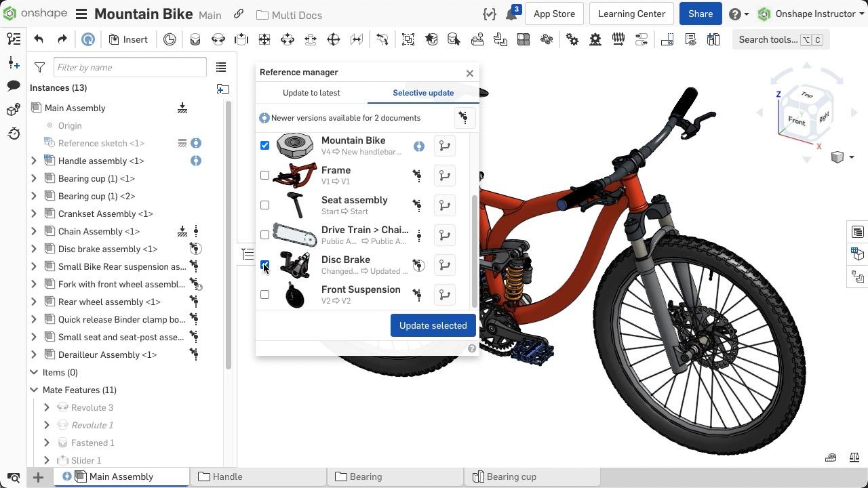
Task: Collapse the Mate Features section
Action: click(x=34, y=390)
